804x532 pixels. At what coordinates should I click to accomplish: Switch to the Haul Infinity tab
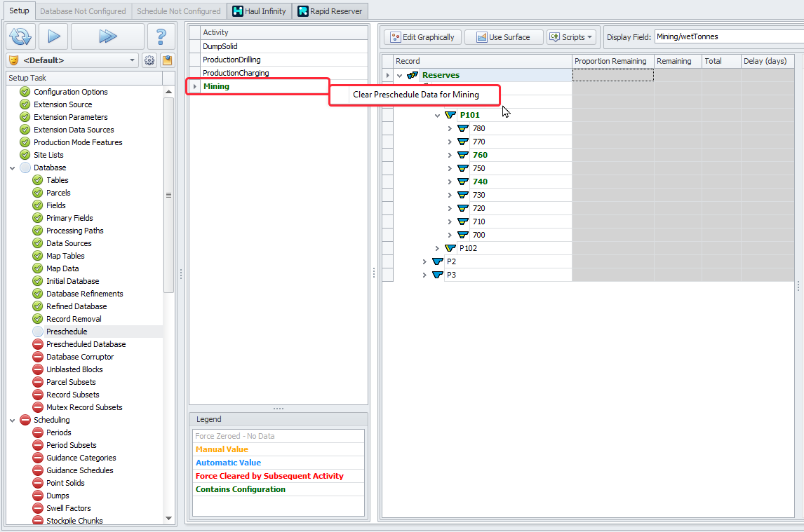coord(259,11)
